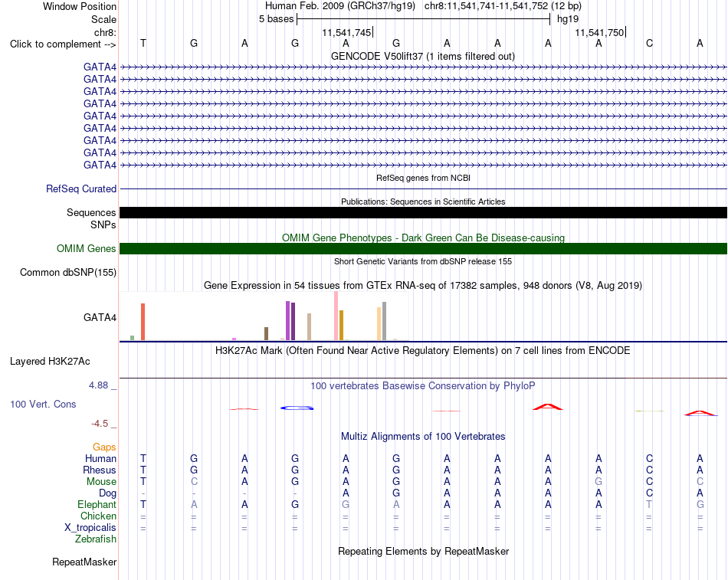Click the RepeatMasker track label
This screenshot has width=728, height=580.
[84, 562]
